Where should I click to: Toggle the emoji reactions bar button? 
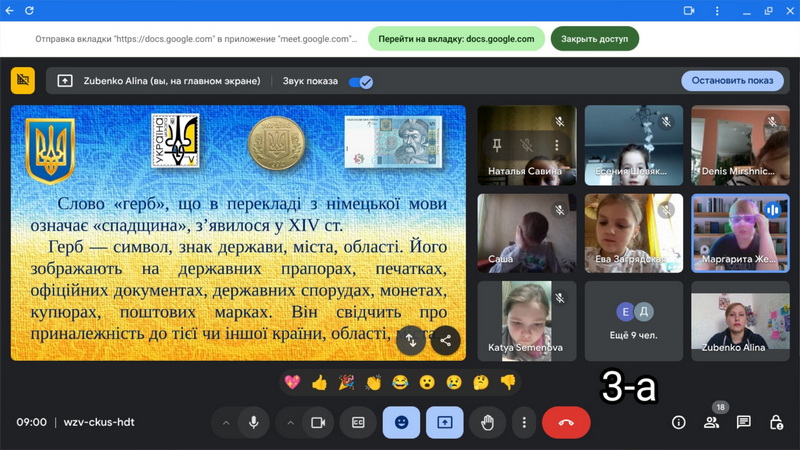[401, 422]
